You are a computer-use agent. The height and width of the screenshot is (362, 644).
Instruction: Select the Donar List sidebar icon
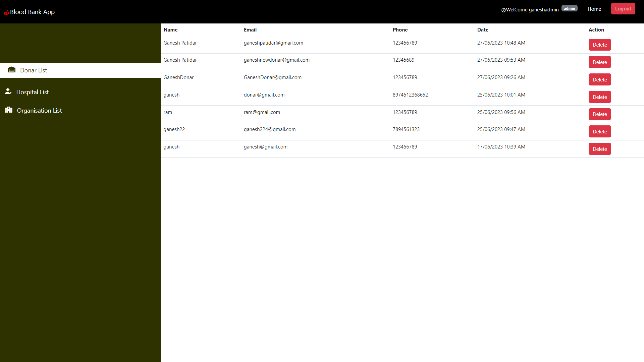pos(12,70)
